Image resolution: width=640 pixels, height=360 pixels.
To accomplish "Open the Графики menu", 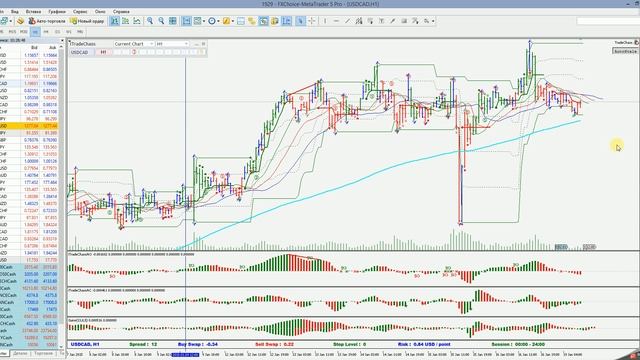I will [x=57, y=11].
